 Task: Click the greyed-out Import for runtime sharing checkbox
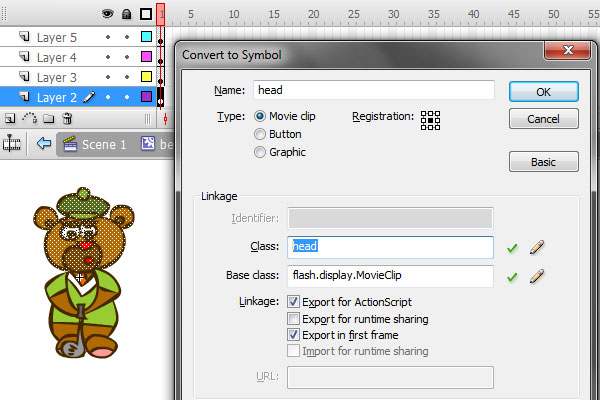click(x=293, y=351)
